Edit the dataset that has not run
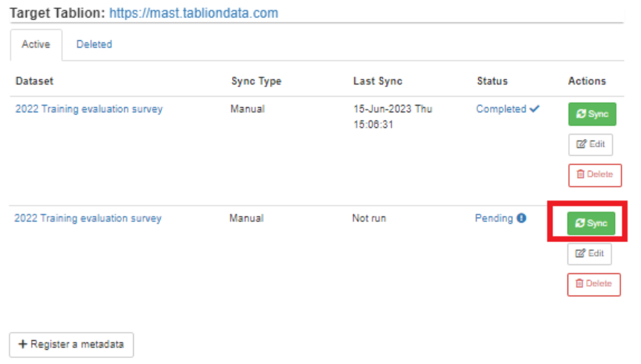 click(590, 253)
